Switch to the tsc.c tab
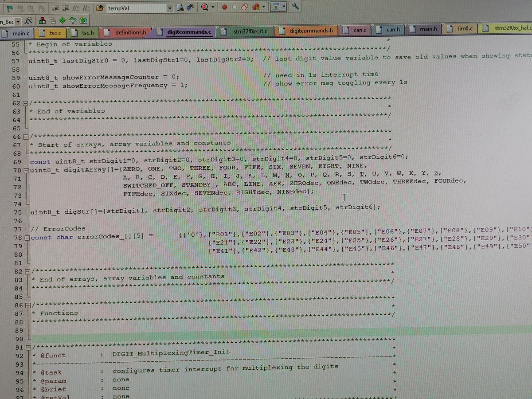 click(51, 33)
